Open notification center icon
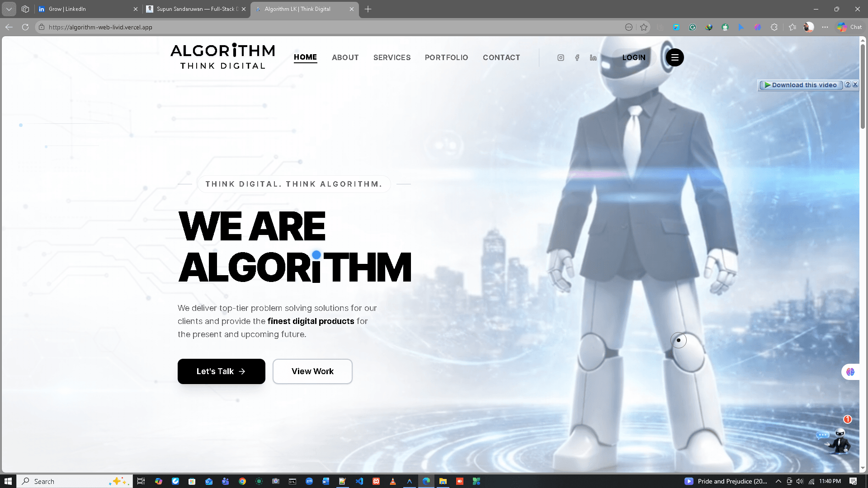This screenshot has width=868, height=488. click(853, 481)
